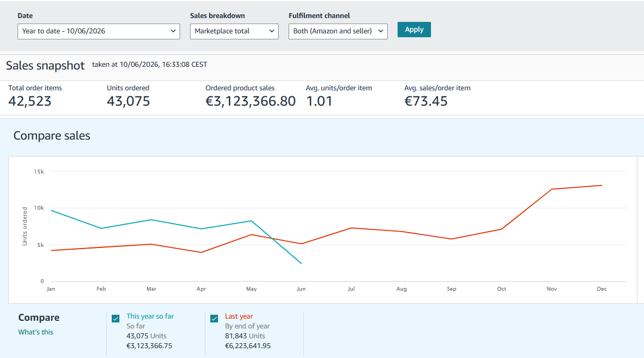Click the snapshot timestamp text
This screenshot has height=358, width=644.
(150, 65)
